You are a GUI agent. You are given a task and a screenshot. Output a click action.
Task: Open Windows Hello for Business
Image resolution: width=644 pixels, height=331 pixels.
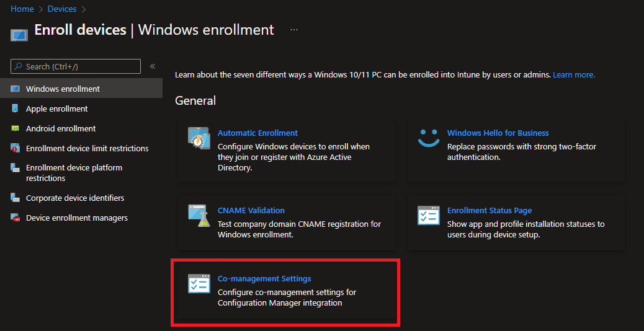click(x=498, y=133)
